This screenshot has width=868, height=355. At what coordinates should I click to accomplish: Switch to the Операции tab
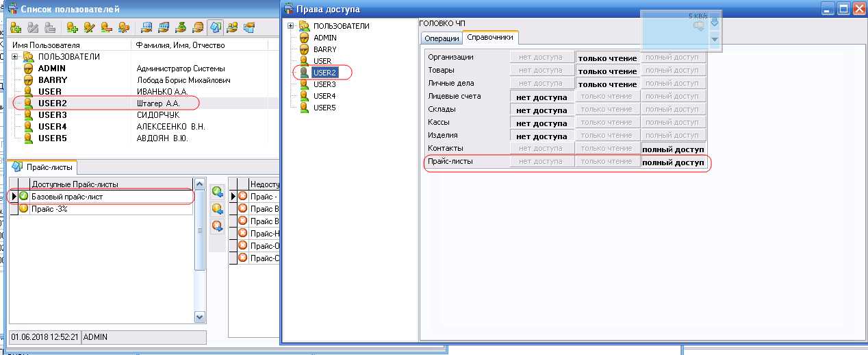point(442,38)
